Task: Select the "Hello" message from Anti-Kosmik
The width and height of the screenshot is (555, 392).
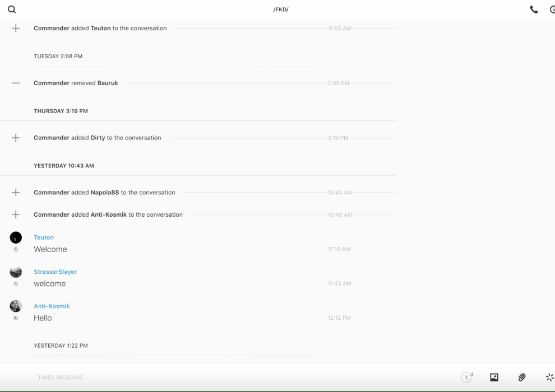Action: [x=43, y=318]
